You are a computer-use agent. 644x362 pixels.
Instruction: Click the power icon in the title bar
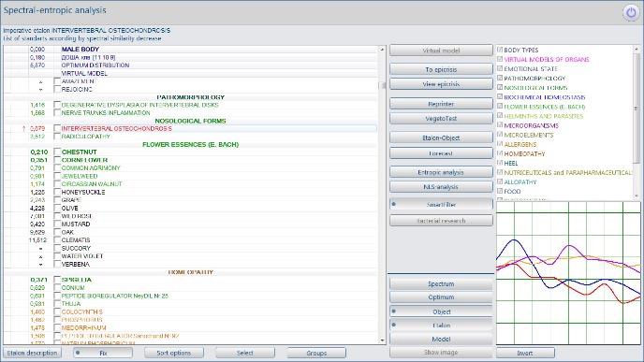coord(631,13)
